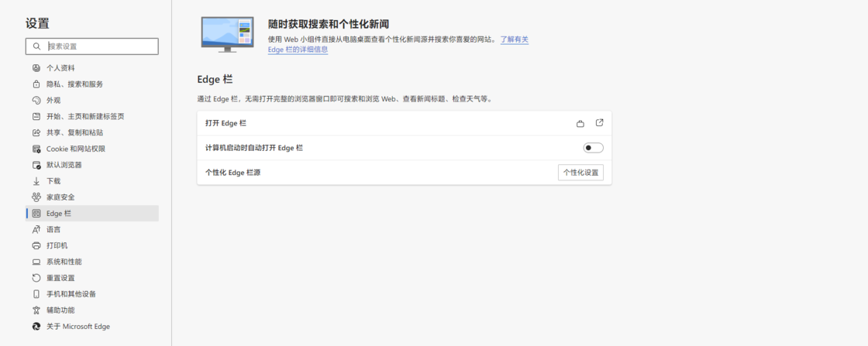
Task: Click the pop-out icon beside 打开 Edge 栏
Action: pos(599,123)
